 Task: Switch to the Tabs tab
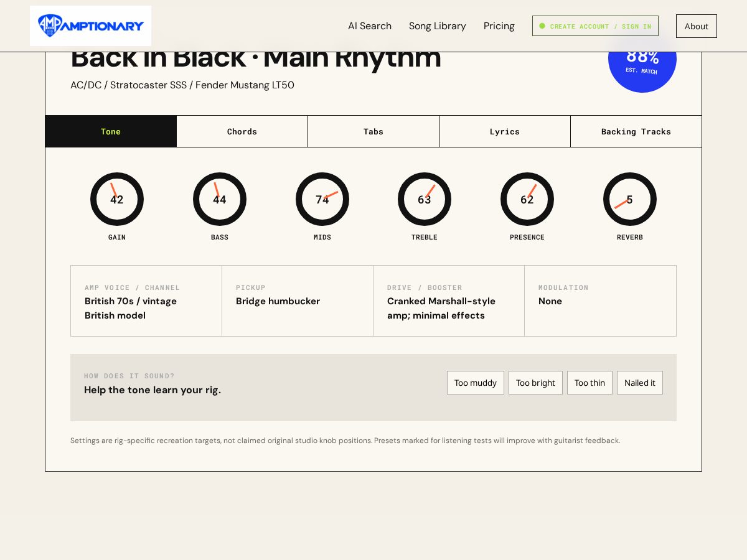tap(374, 131)
